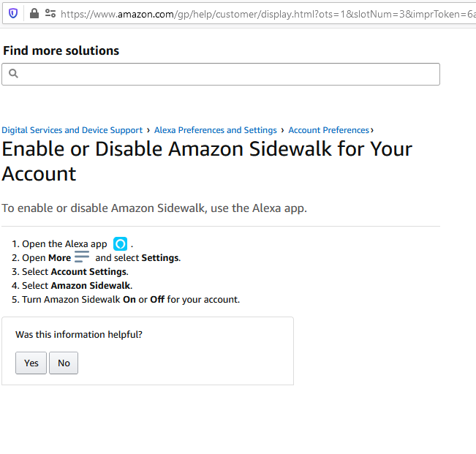The height and width of the screenshot is (454, 476).
Task: Click chevron after Alexa Preferences and Settings
Action: tap(283, 130)
